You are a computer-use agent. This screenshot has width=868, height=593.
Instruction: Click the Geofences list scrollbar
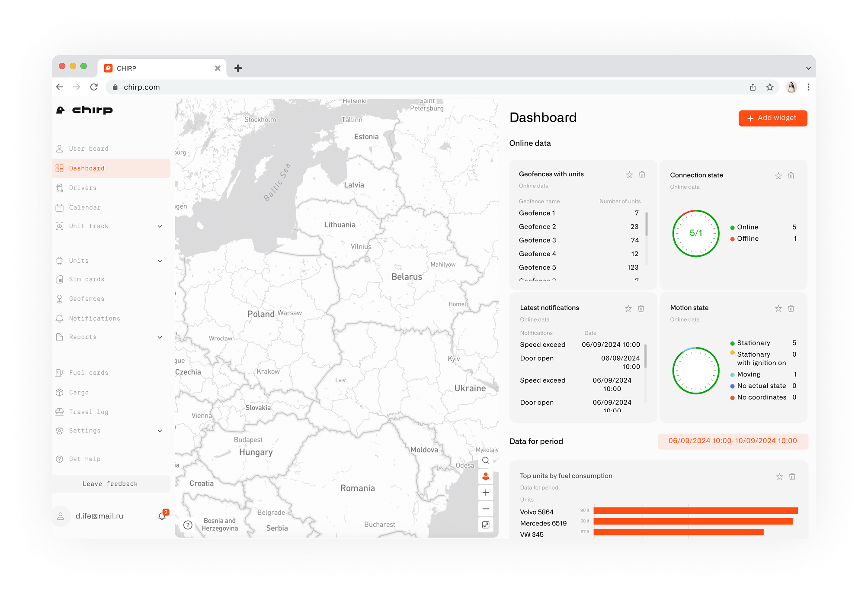[x=647, y=224]
